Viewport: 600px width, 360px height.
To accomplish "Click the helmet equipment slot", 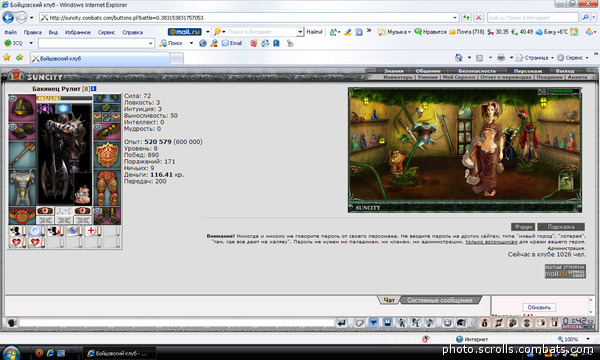I will (x=22, y=108).
